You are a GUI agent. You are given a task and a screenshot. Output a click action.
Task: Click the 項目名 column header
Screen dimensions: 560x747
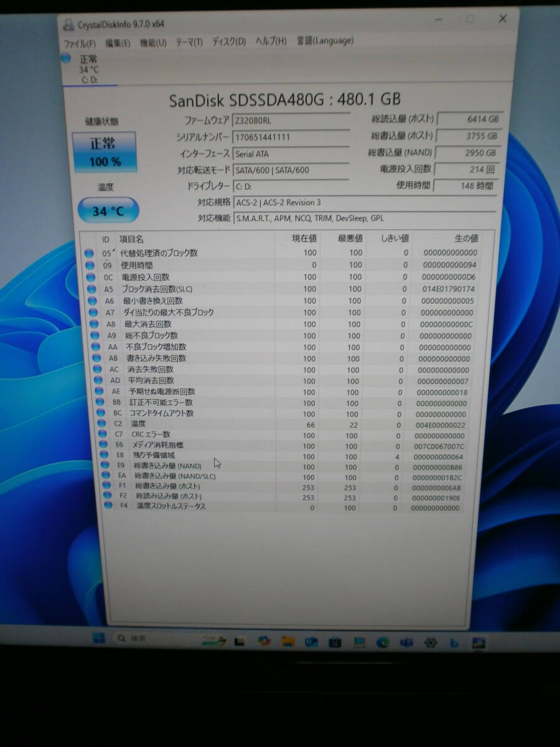point(132,239)
